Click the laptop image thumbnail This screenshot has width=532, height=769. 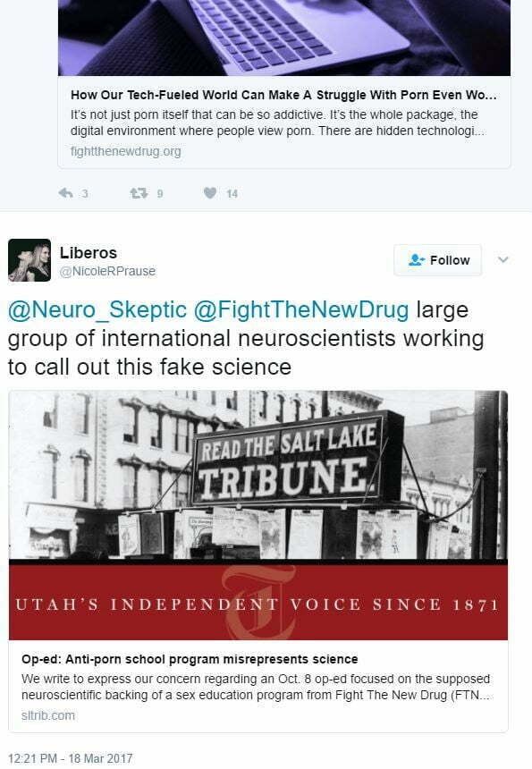pyautogui.click(x=284, y=38)
